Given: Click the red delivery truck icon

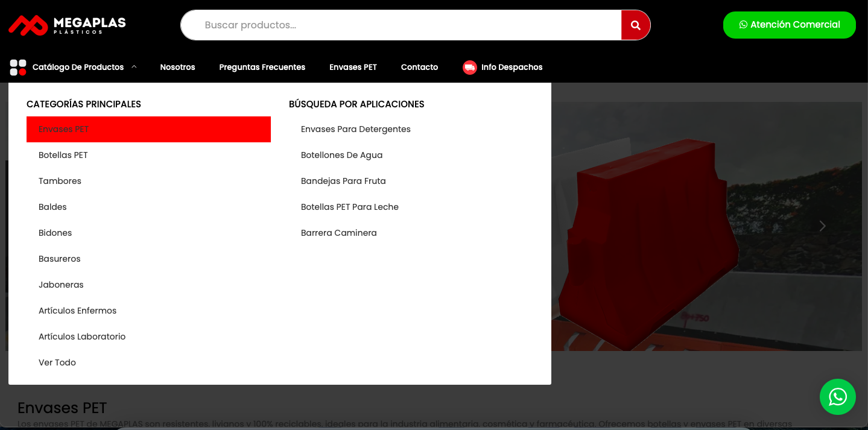Looking at the screenshot, I should point(470,68).
